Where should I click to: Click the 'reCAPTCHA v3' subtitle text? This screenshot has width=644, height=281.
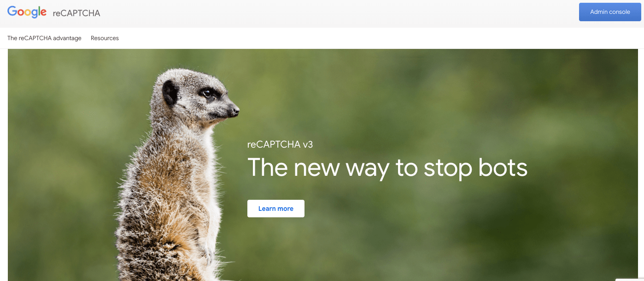coord(280,144)
